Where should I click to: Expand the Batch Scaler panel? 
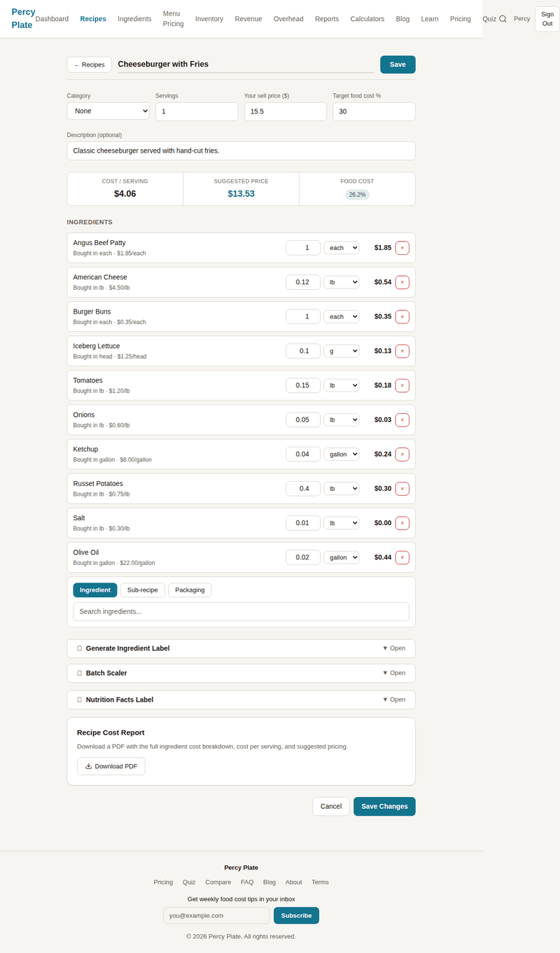(x=241, y=673)
